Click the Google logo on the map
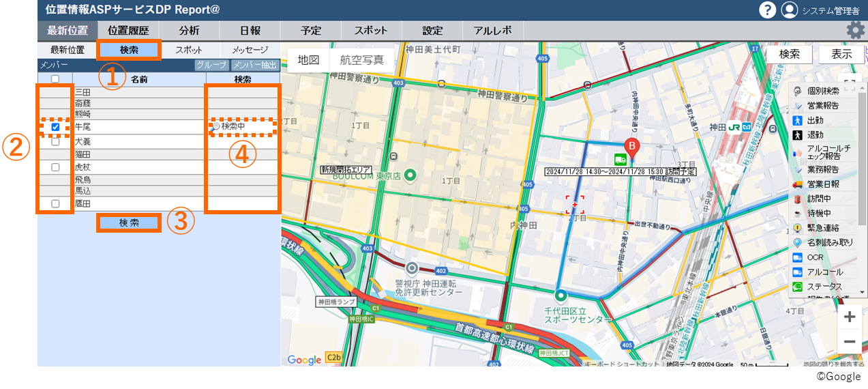The width and height of the screenshot is (868, 389). pos(304,360)
